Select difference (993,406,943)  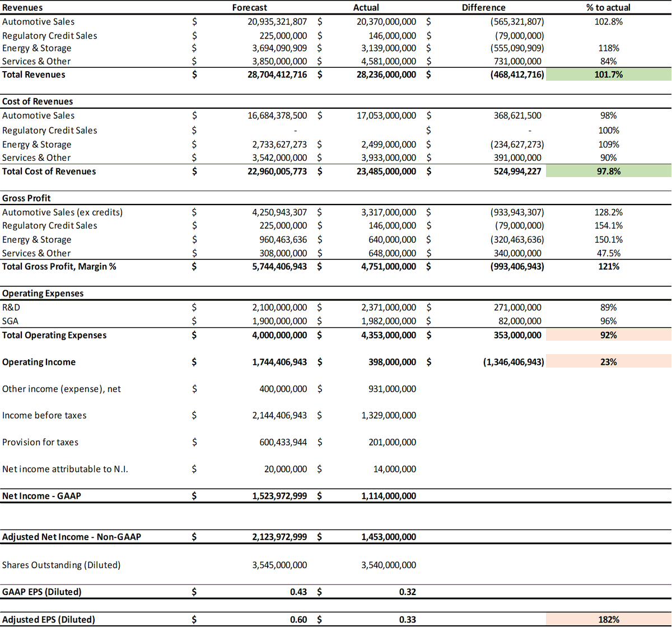pos(517,267)
